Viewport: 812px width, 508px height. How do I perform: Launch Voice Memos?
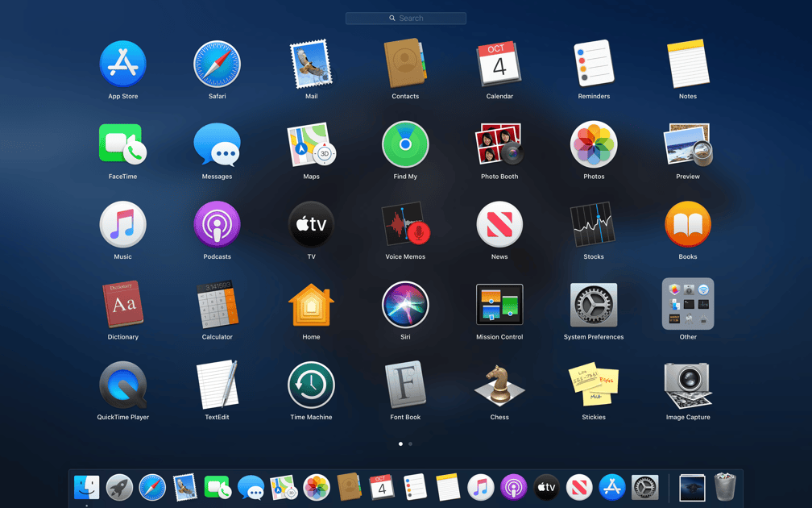(x=405, y=224)
